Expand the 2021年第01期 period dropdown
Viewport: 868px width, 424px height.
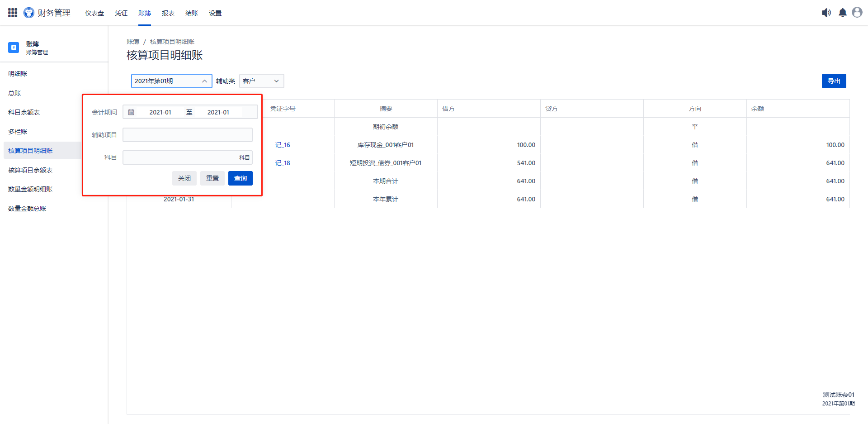(x=171, y=81)
